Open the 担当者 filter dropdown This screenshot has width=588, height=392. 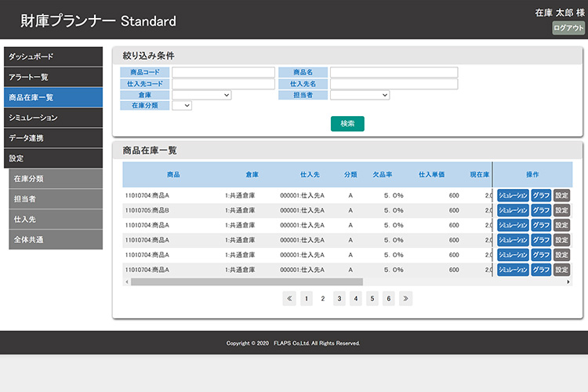pyautogui.click(x=360, y=95)
